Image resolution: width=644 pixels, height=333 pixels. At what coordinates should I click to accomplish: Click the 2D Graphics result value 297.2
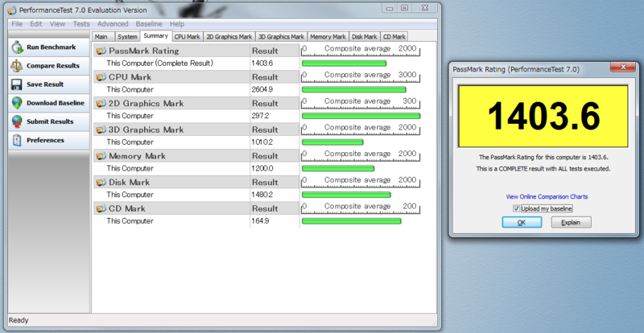[x=260, y=116]
